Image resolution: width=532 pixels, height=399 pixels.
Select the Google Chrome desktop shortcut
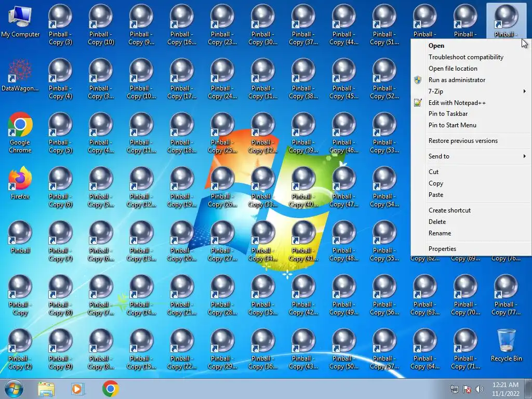tap(20, 132)
